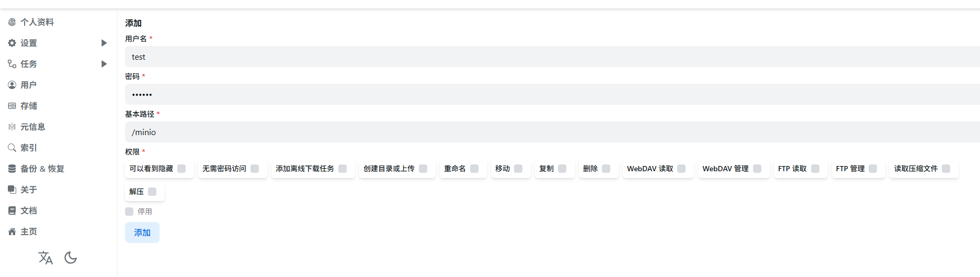Click the language switch icon
The width and height of the screenshot is (980, 277).
point(45,258)
